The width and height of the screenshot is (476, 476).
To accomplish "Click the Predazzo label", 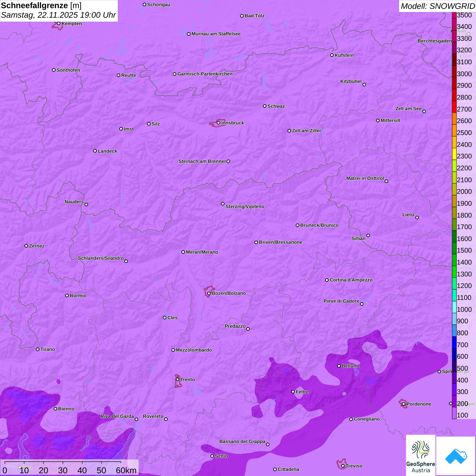I will tap(235, 326).
